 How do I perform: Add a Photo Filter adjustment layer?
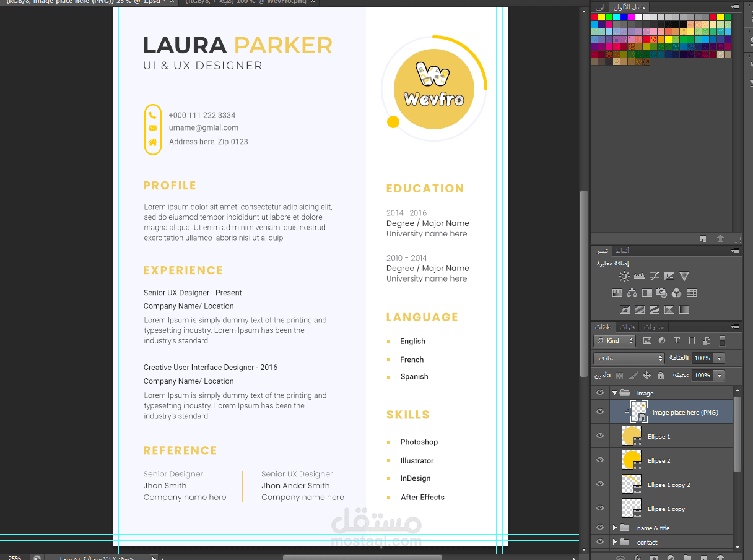click(x=661, y=293)
